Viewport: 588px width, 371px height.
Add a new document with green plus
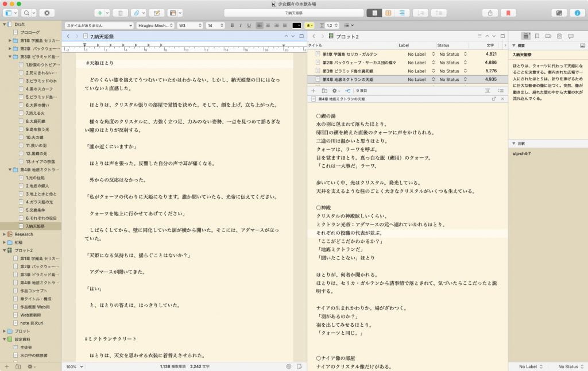[100, 13]
